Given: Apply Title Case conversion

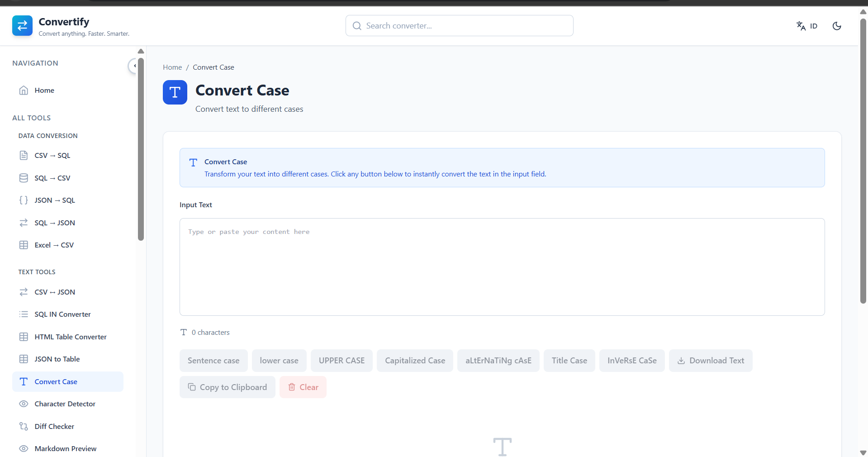Looking at the screenshot, I should [569, 361].
